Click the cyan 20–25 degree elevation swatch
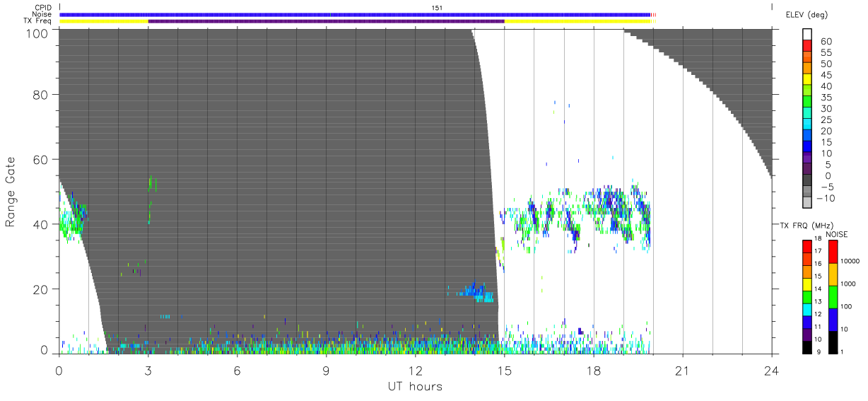This screenshot has width=868, height=401. point(807,124)
